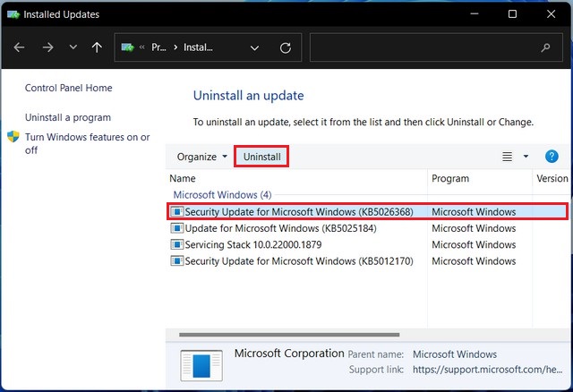Click inside the search box field
The height and width of the screenshot is (392, 573).
click(x=436, y=47)
